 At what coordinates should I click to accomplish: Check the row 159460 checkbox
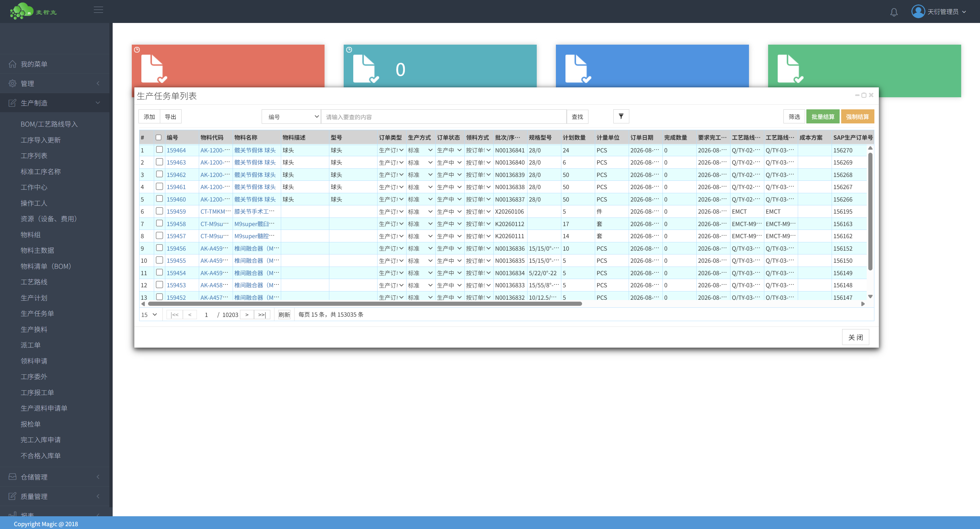coord(160,199)
